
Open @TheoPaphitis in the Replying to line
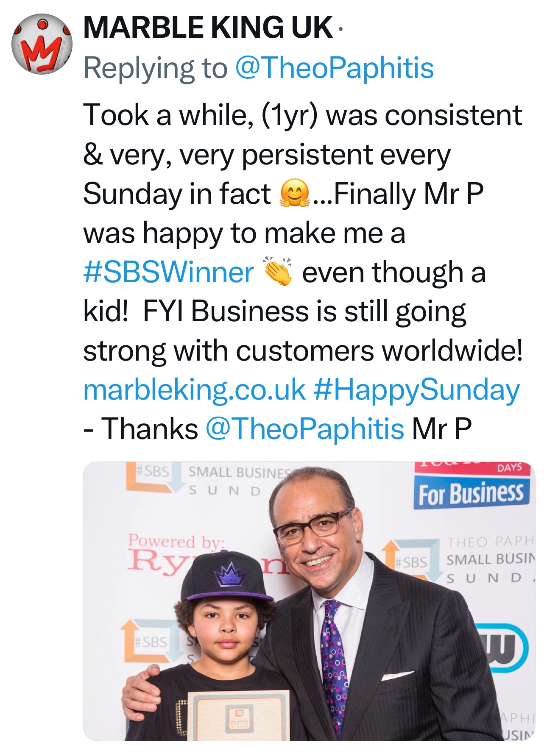pyautogui.click(x=334, y=68)
